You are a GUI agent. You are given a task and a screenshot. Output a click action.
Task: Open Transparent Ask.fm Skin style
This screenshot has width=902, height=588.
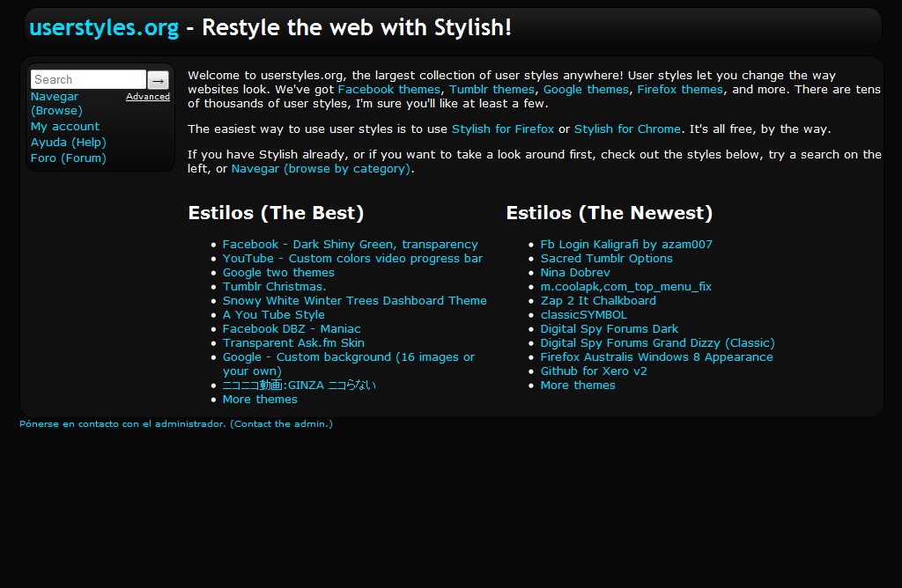pos(293,343)
